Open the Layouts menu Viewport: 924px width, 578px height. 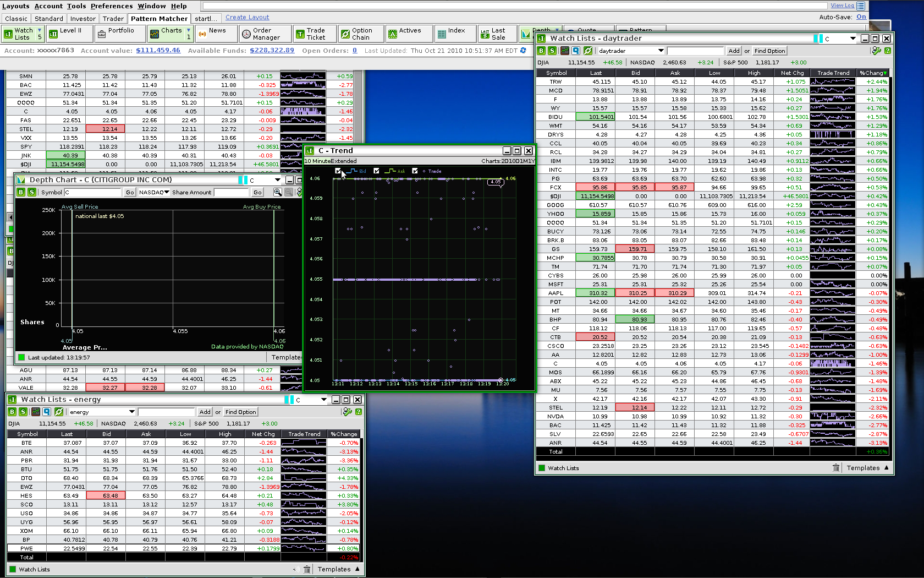[x=16, y=6]
